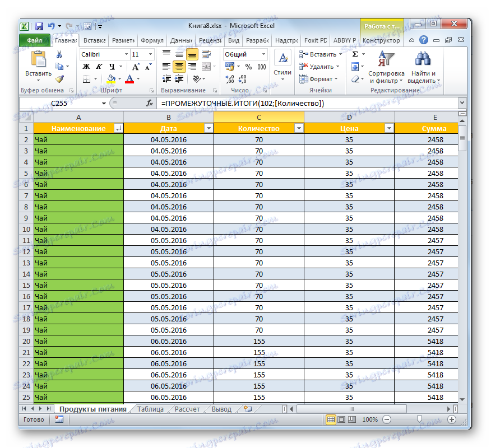The image size is (491, 448).
Task: Apply percent style format
Action: 249,67
